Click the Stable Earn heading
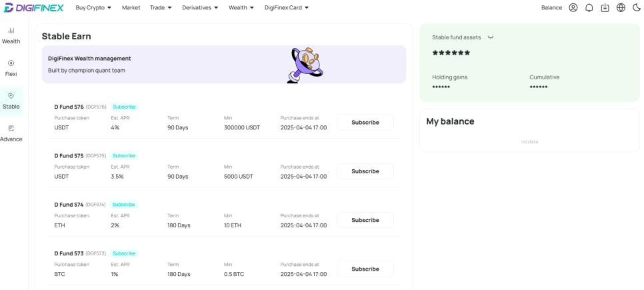 [x=66, y=36]
